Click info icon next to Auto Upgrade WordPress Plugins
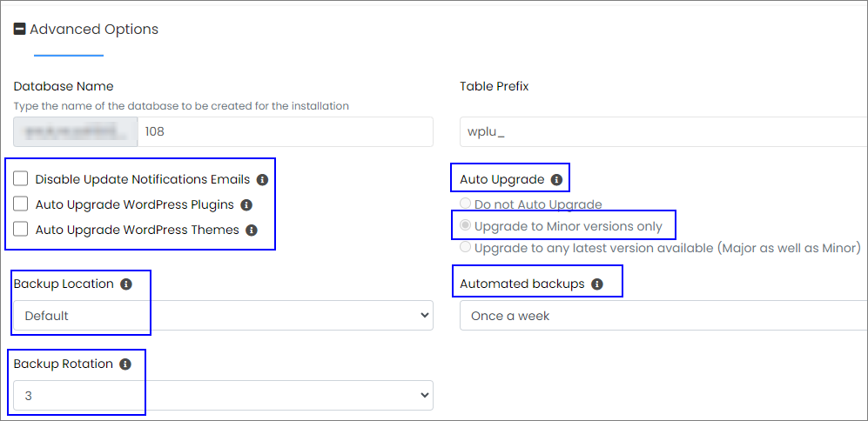The height and width of the screenshot is (421, 868). click(x=246, y=205)
